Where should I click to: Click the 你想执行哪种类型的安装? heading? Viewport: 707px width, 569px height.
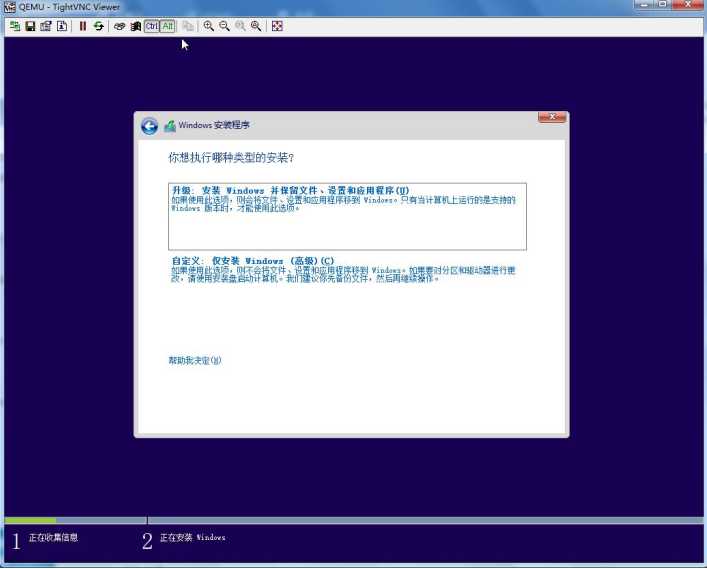(x=231, y=157)
